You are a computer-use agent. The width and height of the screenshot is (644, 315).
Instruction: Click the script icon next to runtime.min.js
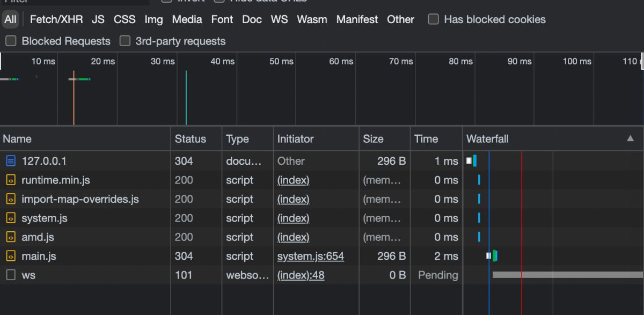pos(11,180)
